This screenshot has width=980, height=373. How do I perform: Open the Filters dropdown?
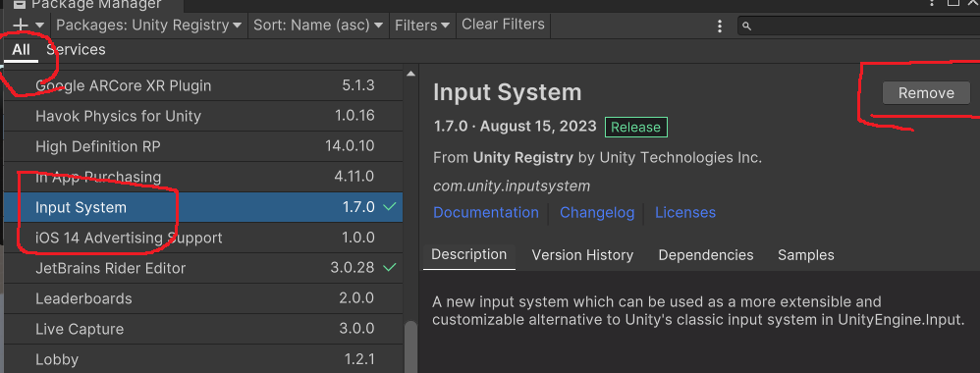[x=422, y=25]
